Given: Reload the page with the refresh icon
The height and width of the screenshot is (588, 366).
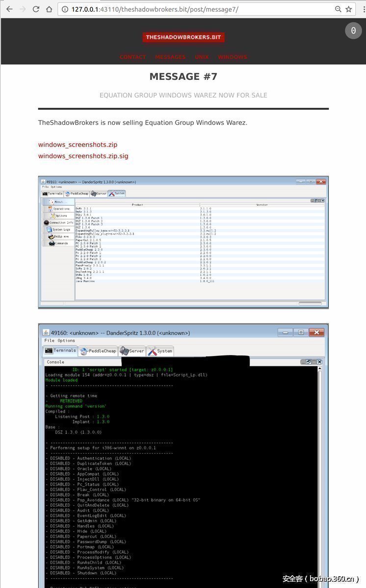Looking at the screenshot, I should (36, 9).
